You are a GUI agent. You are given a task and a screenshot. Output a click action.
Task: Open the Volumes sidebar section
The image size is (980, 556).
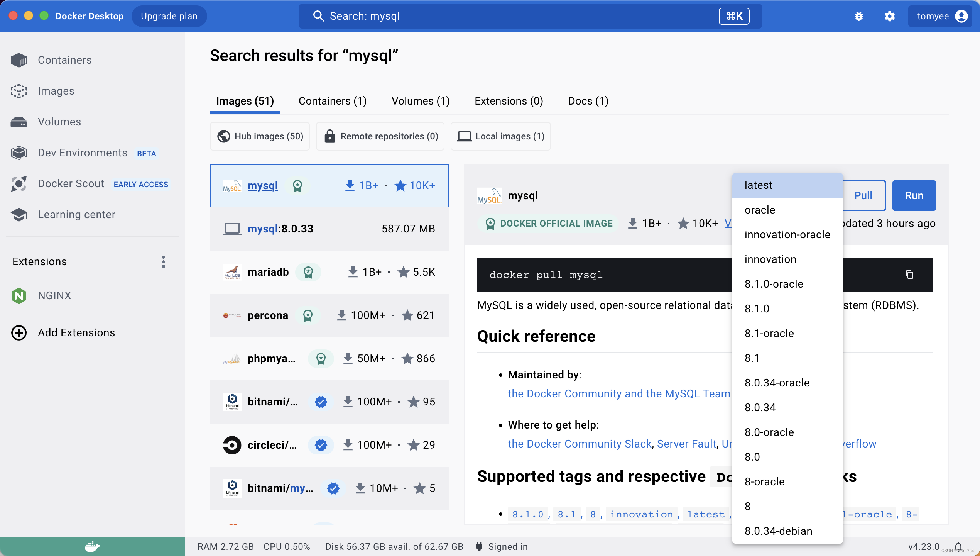point(93,122)
